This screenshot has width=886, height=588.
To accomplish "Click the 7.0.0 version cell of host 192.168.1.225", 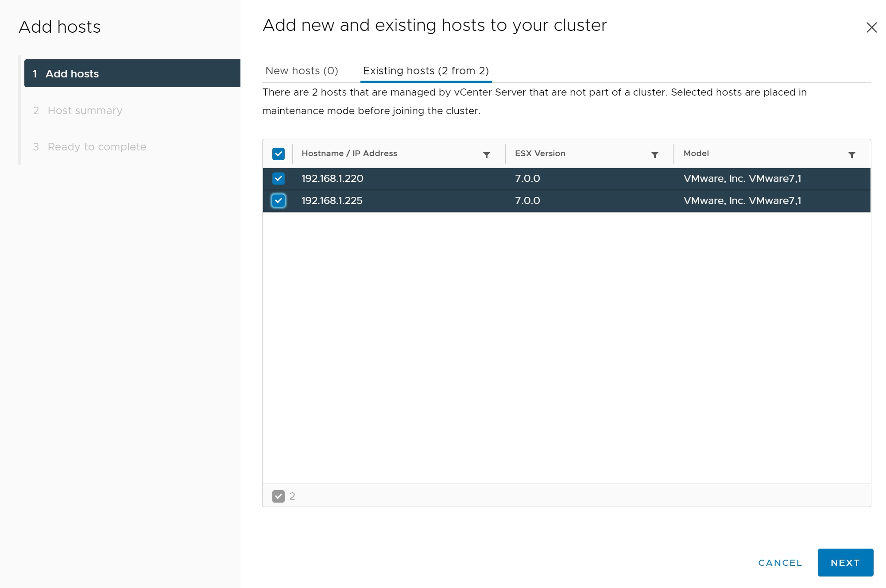I will [527, 201].
